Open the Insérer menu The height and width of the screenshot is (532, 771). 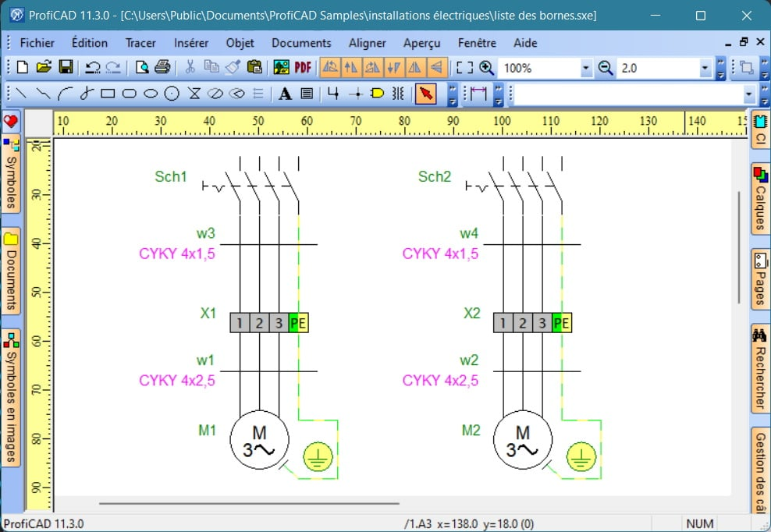click(190, 43)
